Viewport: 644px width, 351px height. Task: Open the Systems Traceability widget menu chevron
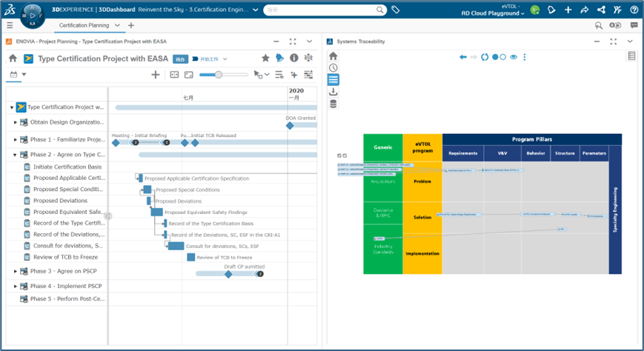pyautogui.click(x=630, y=41)
